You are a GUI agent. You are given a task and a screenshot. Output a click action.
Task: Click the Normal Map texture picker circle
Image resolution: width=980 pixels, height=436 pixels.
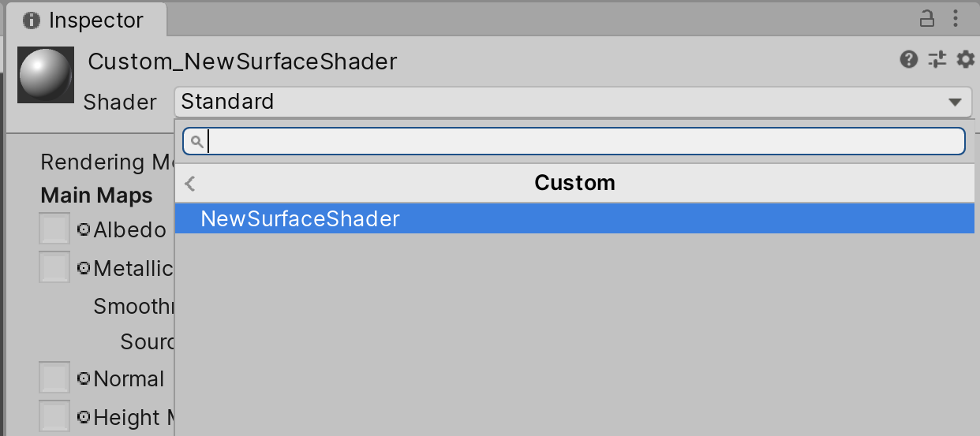(84, 379)
